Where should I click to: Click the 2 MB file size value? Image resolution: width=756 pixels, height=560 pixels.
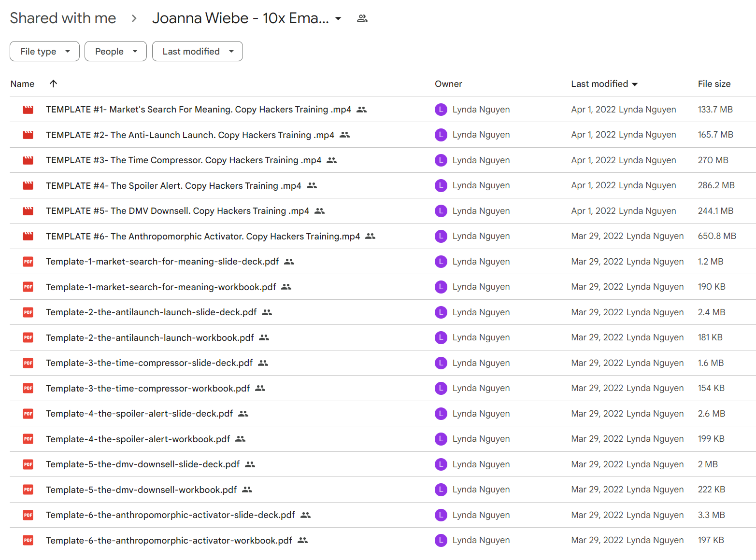coord(708,464)
